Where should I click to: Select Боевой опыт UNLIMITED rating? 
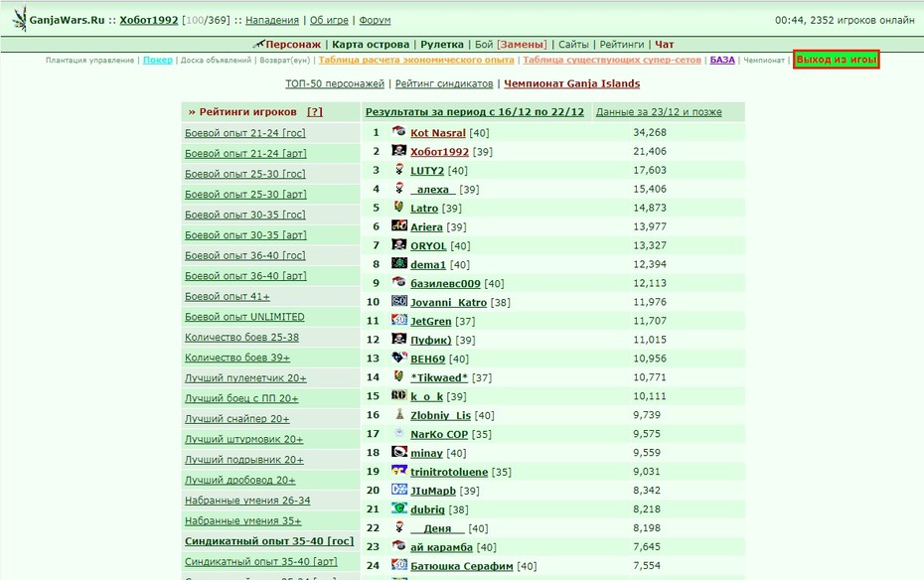(x=244, y=317)
